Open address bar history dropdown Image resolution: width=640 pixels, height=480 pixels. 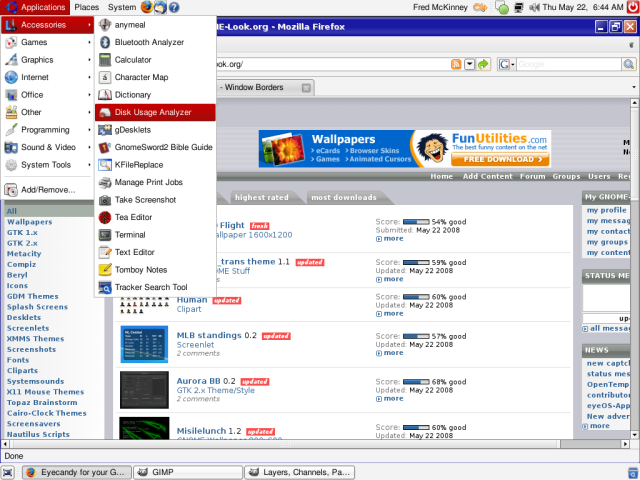point(470,64)
